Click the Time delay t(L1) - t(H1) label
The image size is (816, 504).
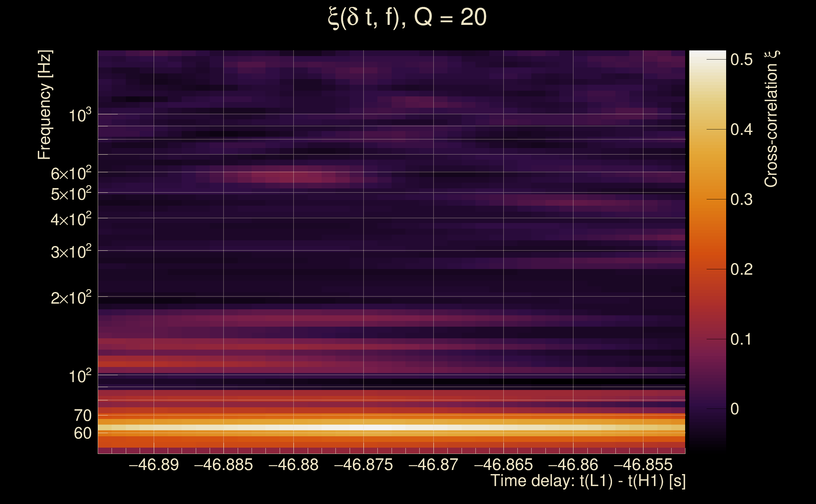[x=588, y=481]
